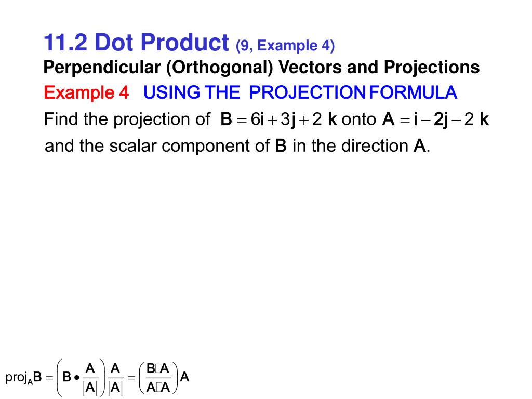The image size is (532, 399).
Task: Click the word "onto" between vectors
Action: pyautogui.click(x=358, y=119)
